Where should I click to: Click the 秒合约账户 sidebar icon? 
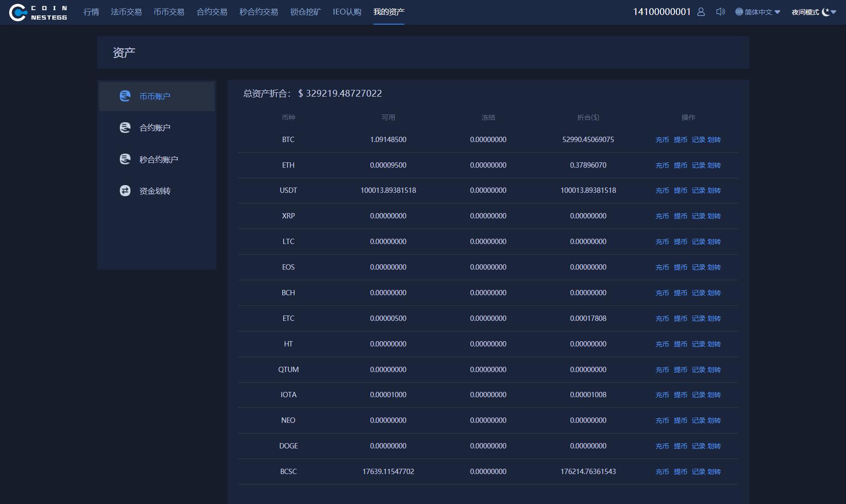[x=125, y=159]
